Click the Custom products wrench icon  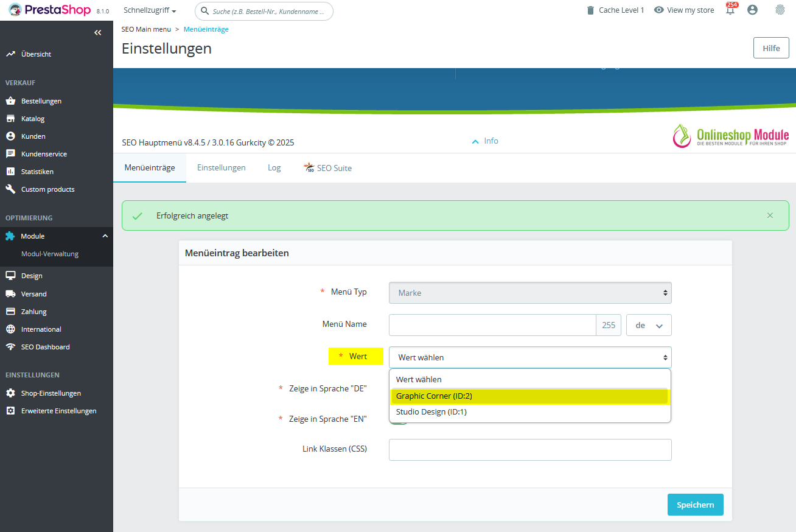coord(10,189)
